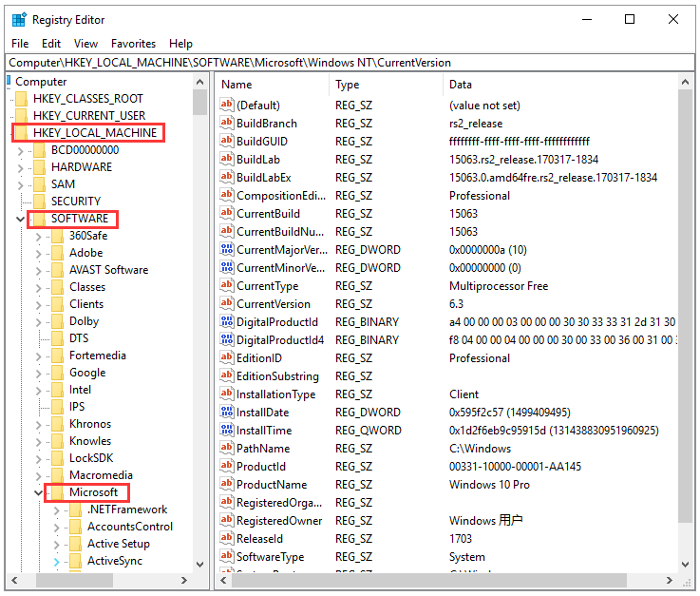This screenshot has width=700, height=596.
Task: Open the Favorites menu
Action: pos(133,44)
